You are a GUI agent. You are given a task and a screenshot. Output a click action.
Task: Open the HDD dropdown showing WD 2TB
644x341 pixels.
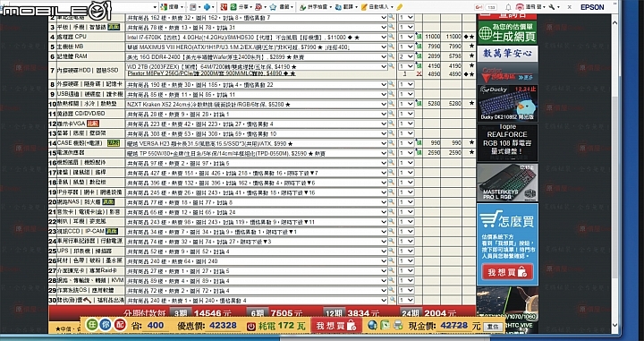(257, 66)
